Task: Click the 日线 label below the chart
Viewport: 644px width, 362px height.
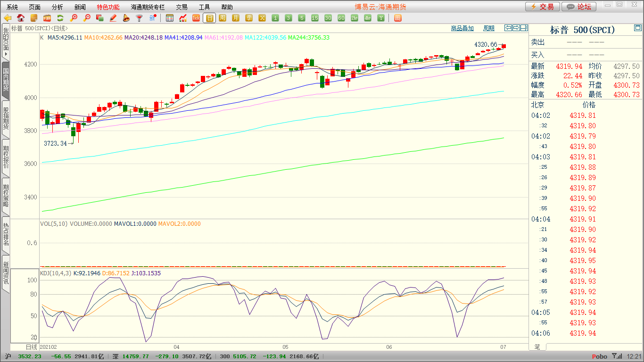Action: (31, 346)
